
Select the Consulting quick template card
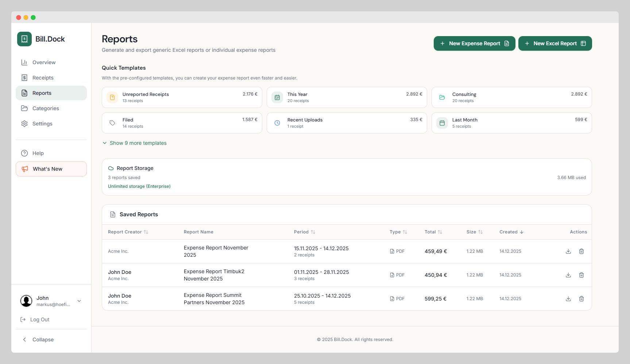pos(511,97)
